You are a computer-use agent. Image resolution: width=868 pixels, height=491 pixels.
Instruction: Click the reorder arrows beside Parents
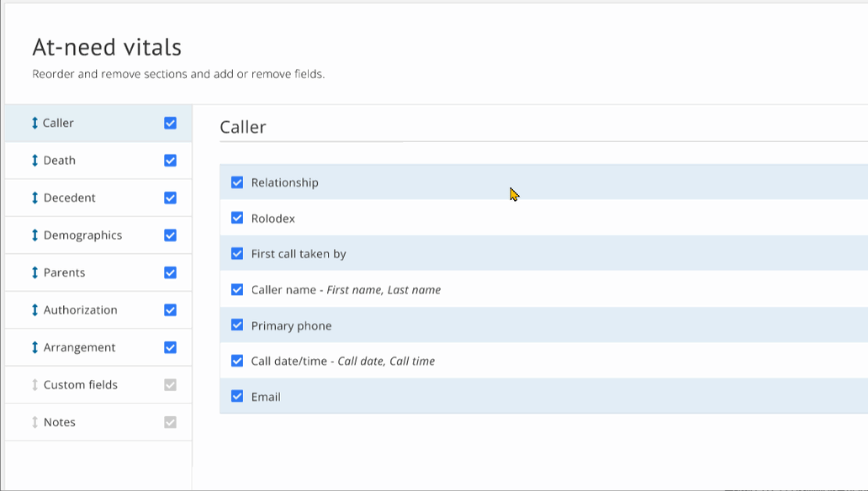pos(34,272)
